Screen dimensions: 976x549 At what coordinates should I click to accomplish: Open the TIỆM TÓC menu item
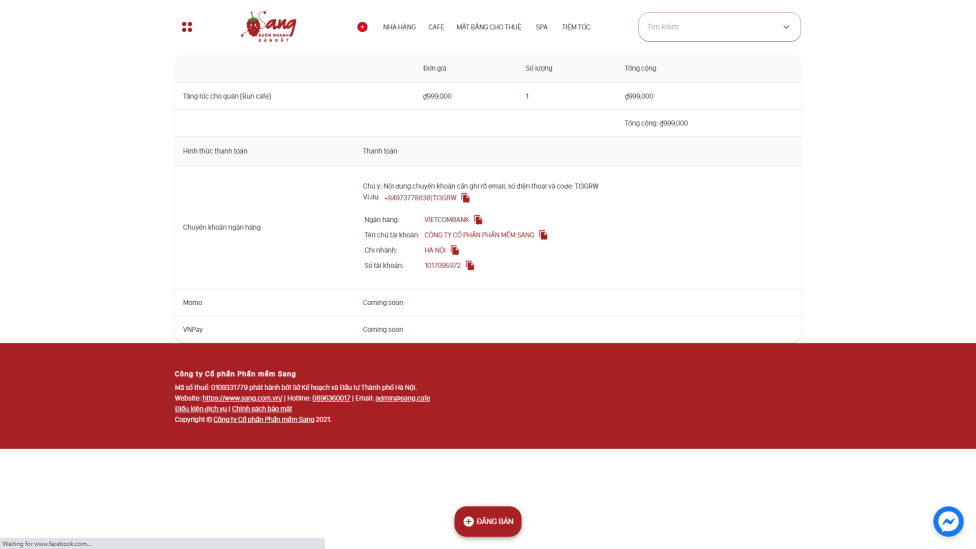coord(576,27)
